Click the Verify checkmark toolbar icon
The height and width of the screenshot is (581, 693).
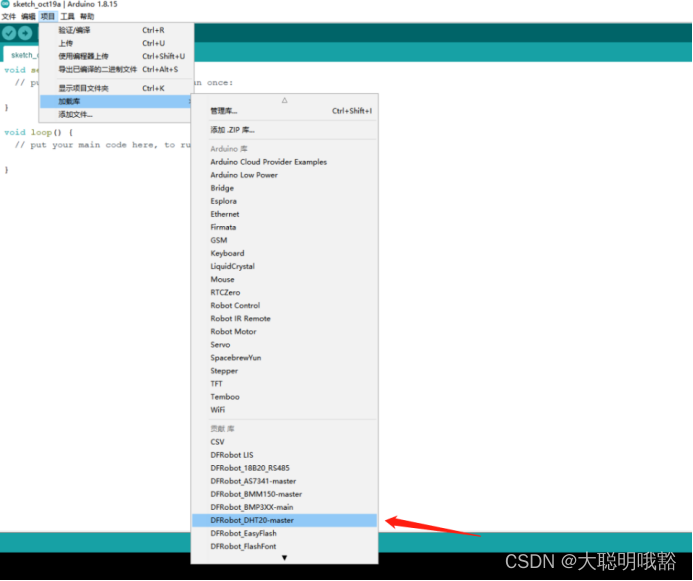(x=9, y=33)
